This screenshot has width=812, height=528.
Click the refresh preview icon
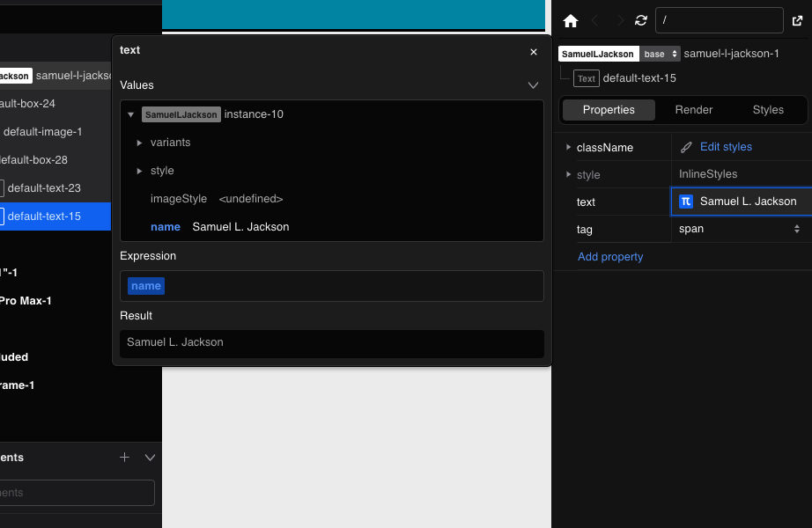[641, 21]
